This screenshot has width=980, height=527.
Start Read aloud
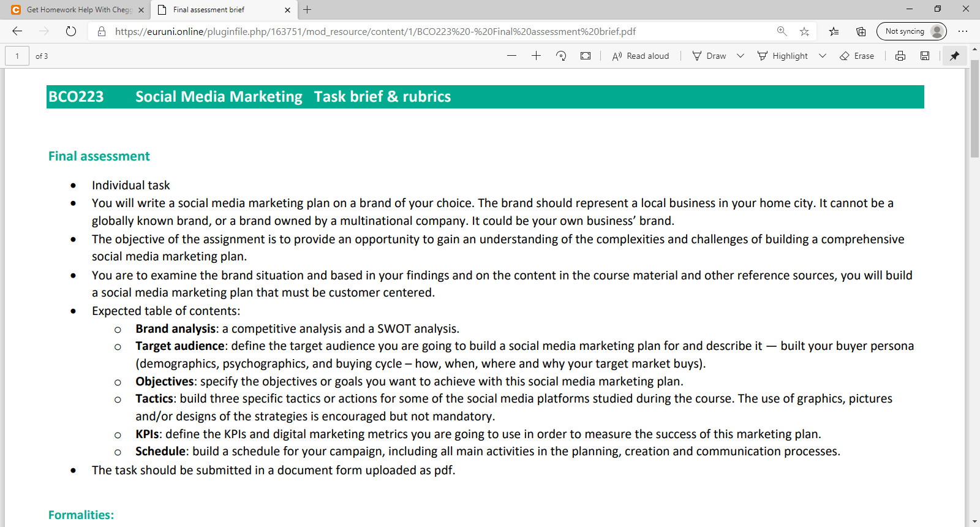(x=641, y=56)
